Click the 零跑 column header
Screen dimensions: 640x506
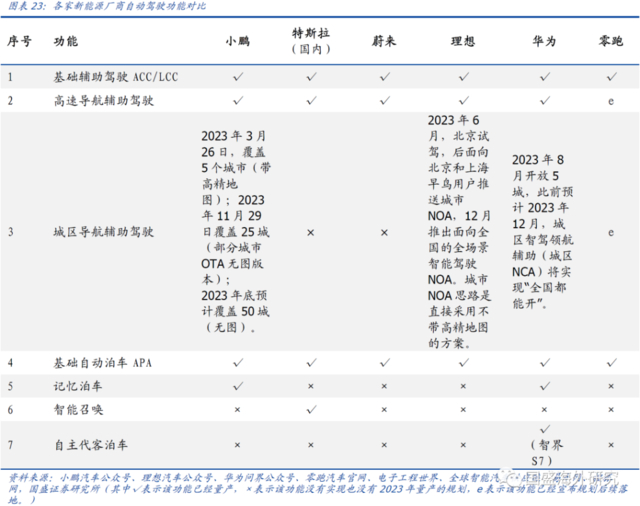(611, 41)
